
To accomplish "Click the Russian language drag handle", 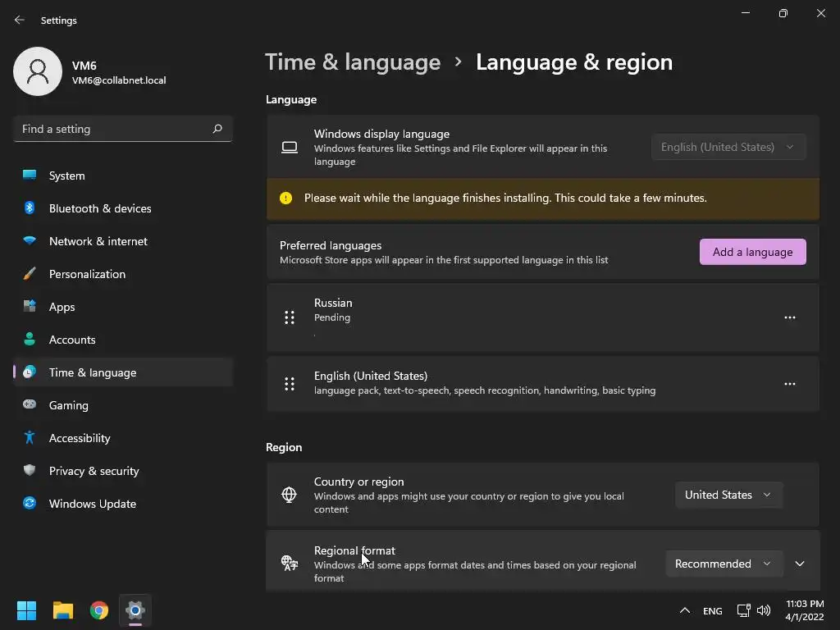I will (290, 317).
